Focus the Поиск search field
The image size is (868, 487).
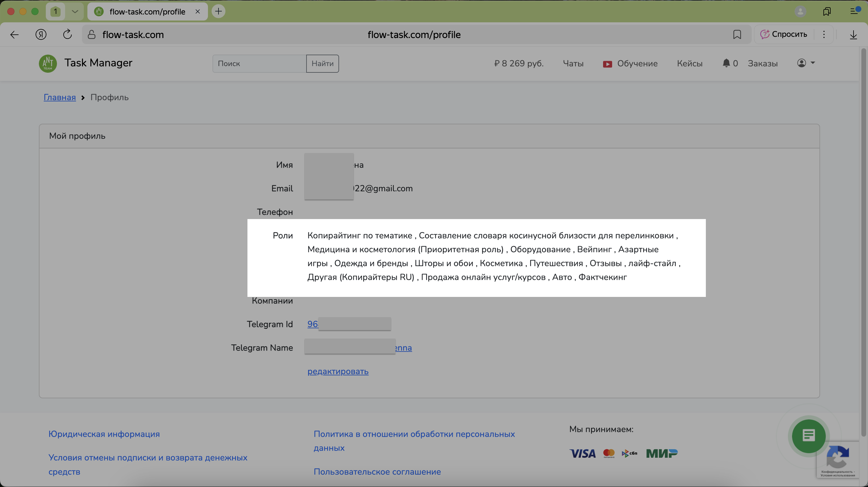[259, 63]
